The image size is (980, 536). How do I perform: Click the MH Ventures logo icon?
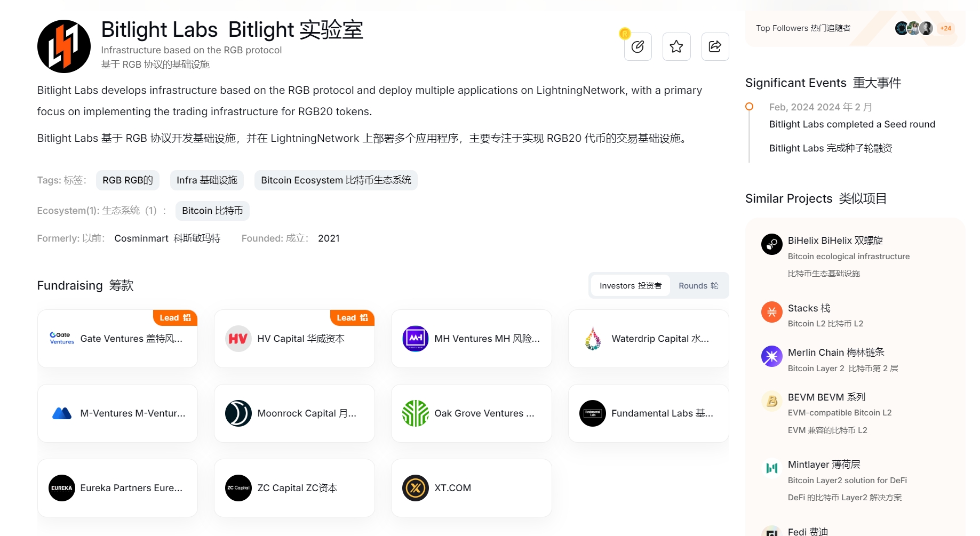coord(416,339)
